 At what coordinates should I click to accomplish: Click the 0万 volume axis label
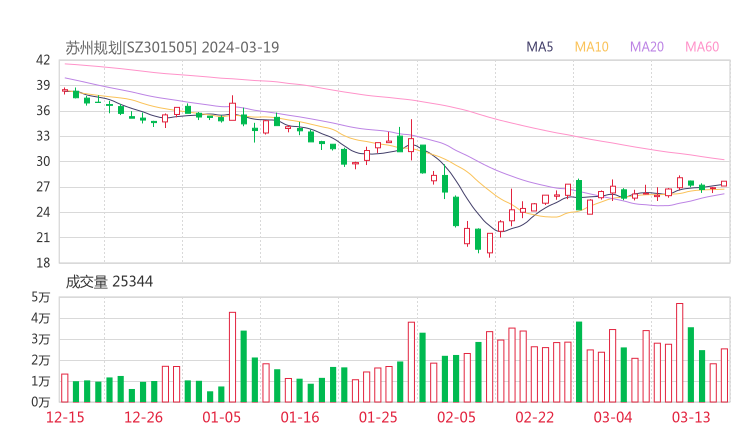(x=40, y=402)
